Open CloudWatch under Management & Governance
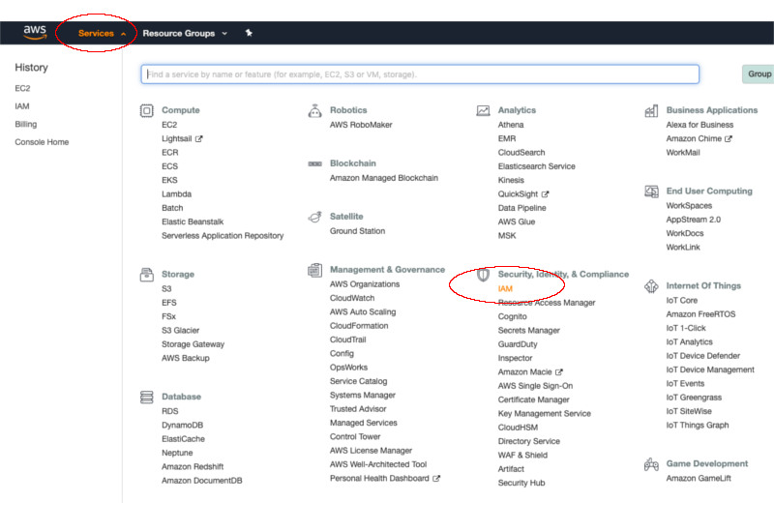The width and height of the screenshot is (774, 532). (352, 298)
